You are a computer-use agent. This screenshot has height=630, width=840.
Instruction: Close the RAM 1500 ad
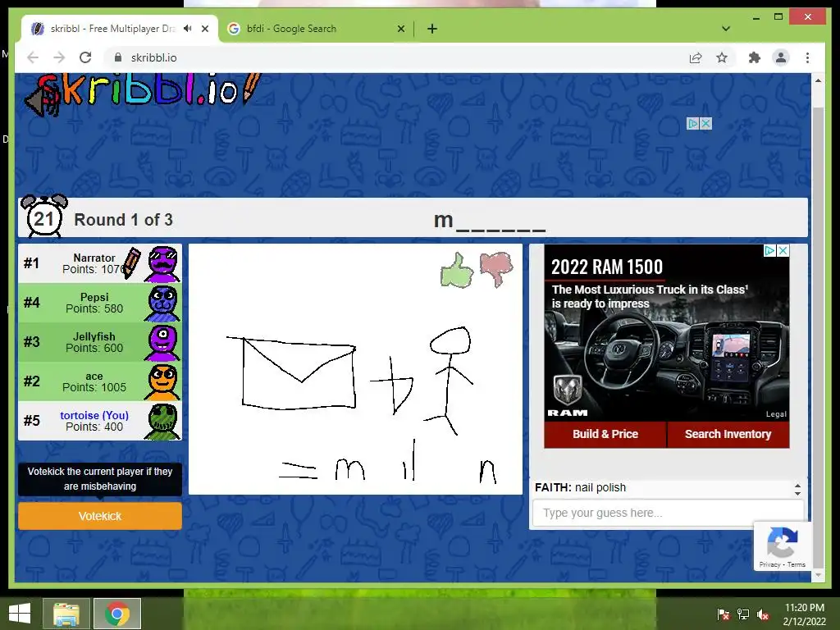(x=783, y=251)
